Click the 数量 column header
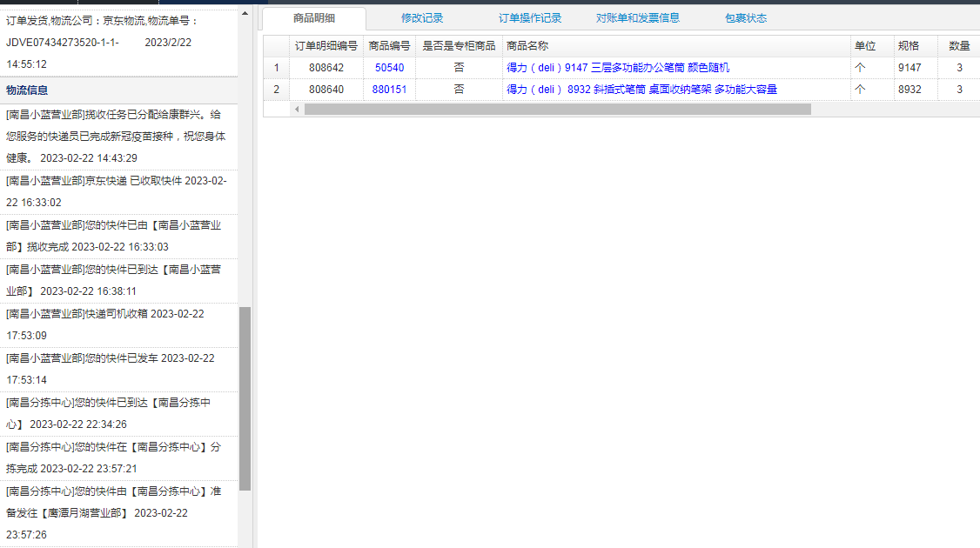Screen dimensions: 980x548 [959, 46]
